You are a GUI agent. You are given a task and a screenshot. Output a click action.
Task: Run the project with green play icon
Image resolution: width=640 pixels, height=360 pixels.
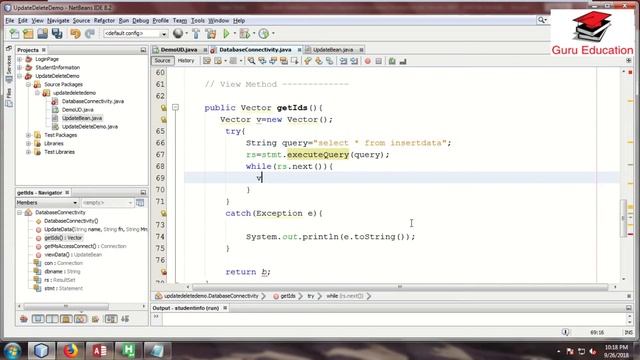pos(226,33)
